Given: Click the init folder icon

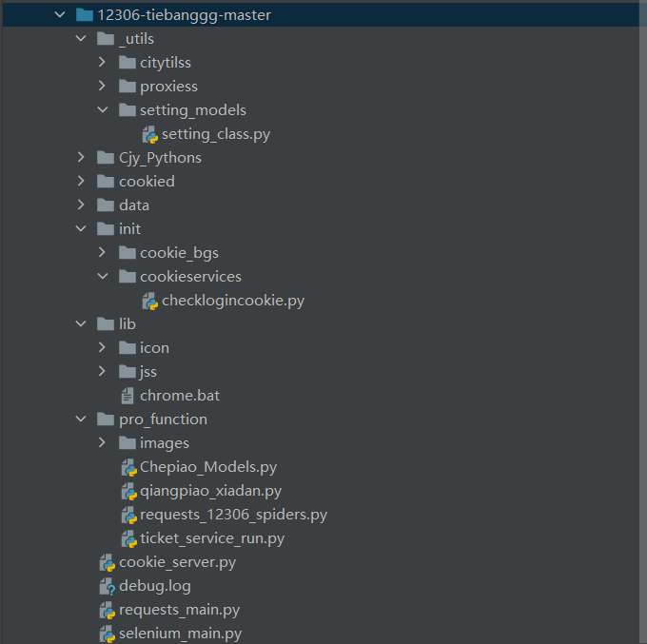Looking at the screenshot, I should point(106,228).
